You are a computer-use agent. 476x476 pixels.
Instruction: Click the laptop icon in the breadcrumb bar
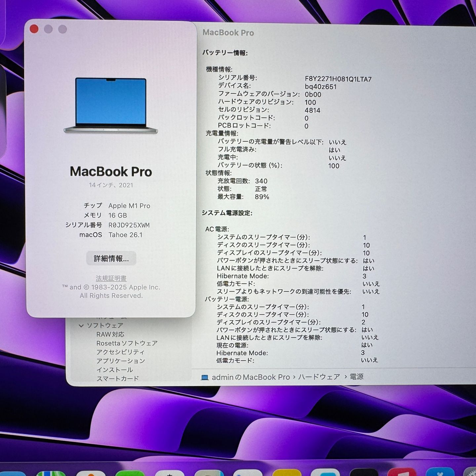tap(205, 377)
